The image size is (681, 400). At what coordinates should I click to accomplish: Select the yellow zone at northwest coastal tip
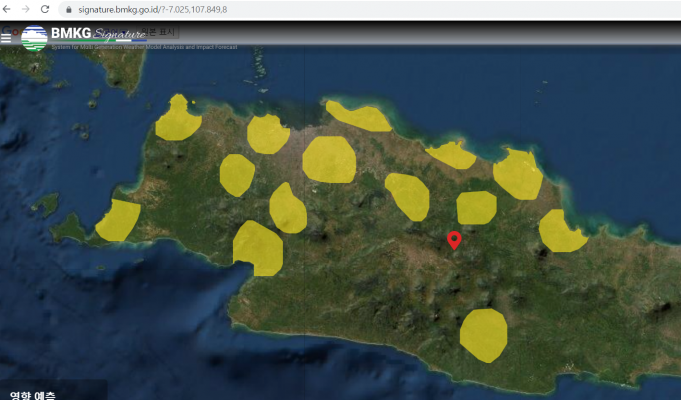pyautogui.click(x=178, y=118)
